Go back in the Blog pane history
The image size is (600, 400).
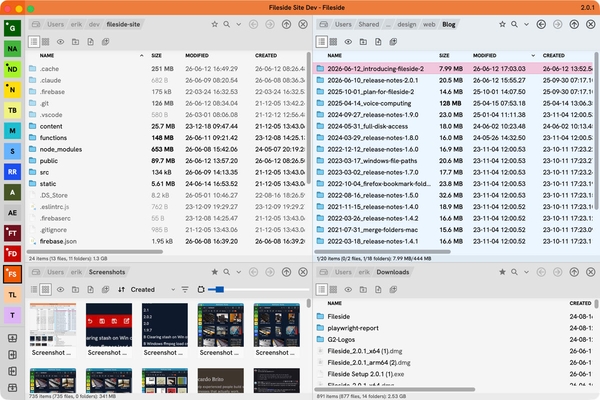541,24
